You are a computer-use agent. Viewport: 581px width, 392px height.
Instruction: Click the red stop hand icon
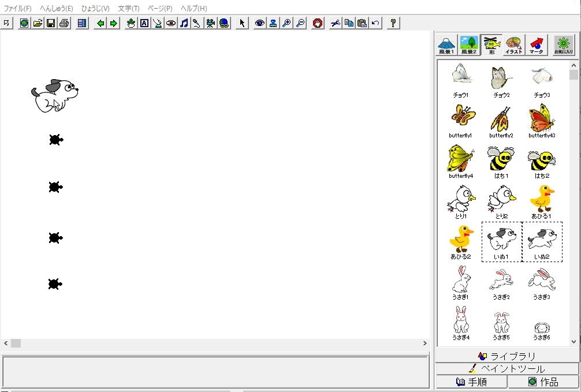pos(317,23)
